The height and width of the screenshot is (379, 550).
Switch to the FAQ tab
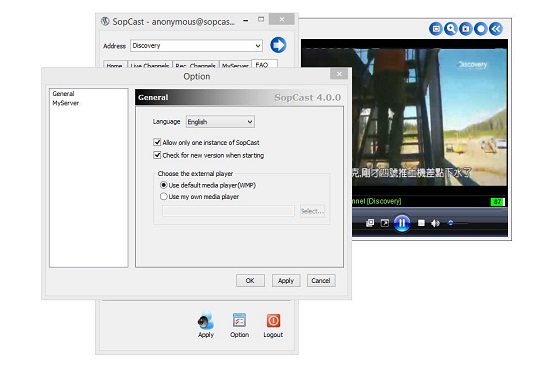(264, 64)
